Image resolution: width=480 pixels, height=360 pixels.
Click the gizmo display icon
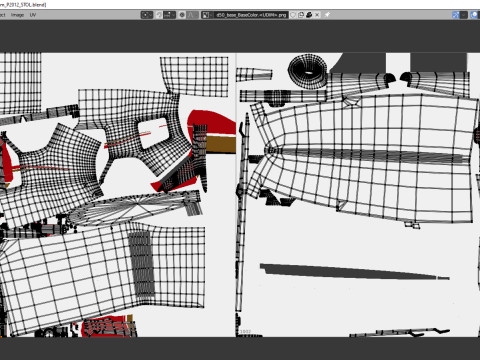coord(456,15)
